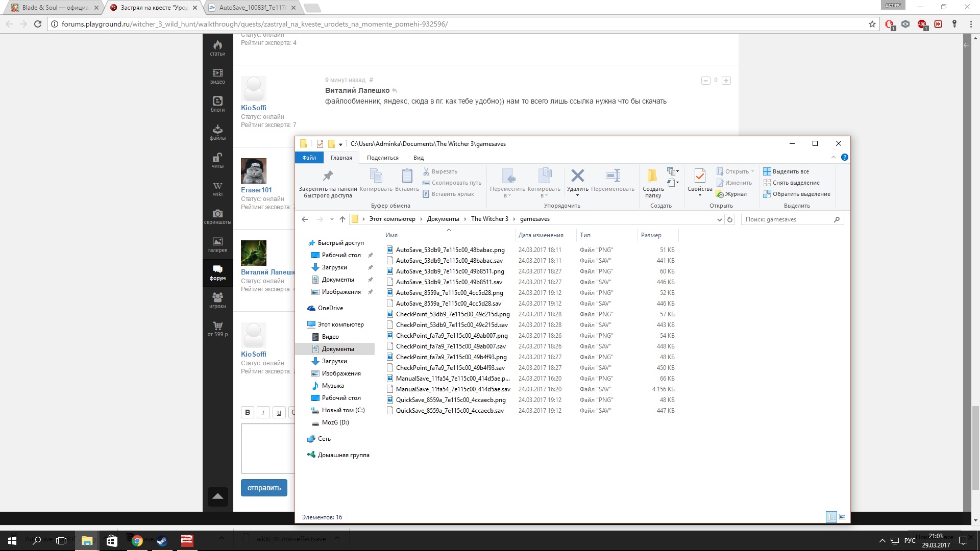The image size is (980, 551).
Task: Click Deselect (Снять выделение)
Action: click(x=791, y=183)
